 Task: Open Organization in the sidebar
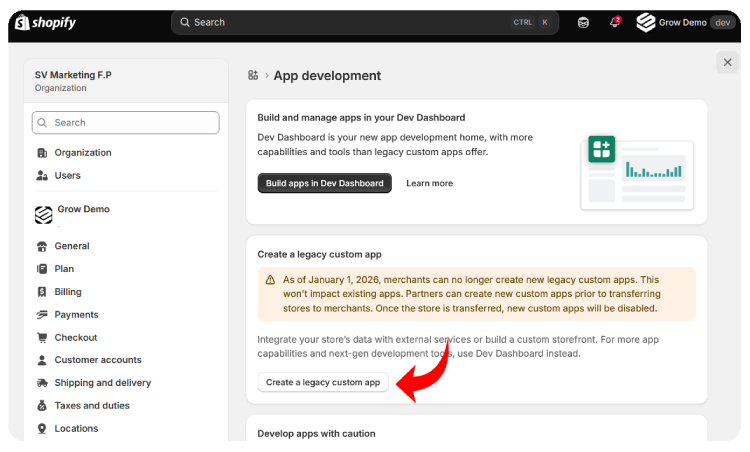coord(83,153)
